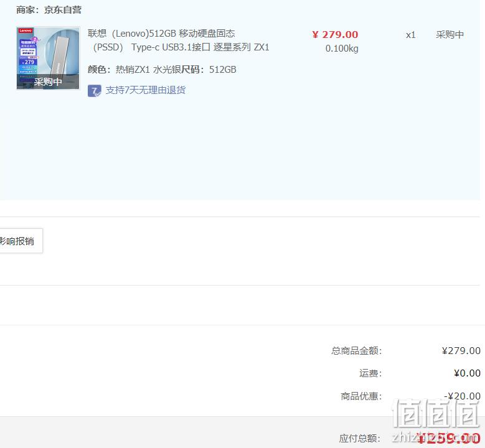Screen dimensions: 485x448
Task: Click the 商家：京东自营 merchant label
Action: [49, 10]
